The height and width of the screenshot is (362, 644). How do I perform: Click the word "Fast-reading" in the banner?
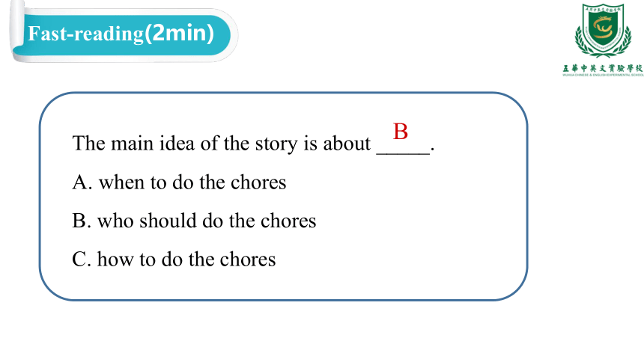85,34
